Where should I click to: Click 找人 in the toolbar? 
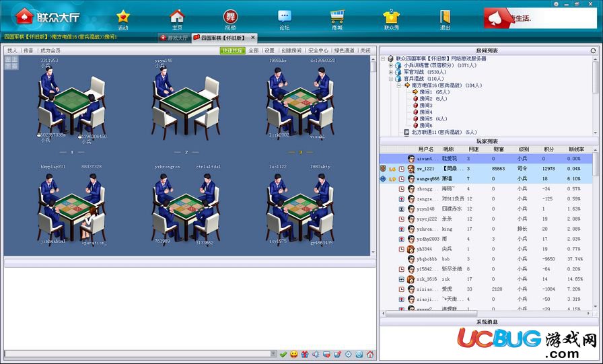(x=12, y=50)
